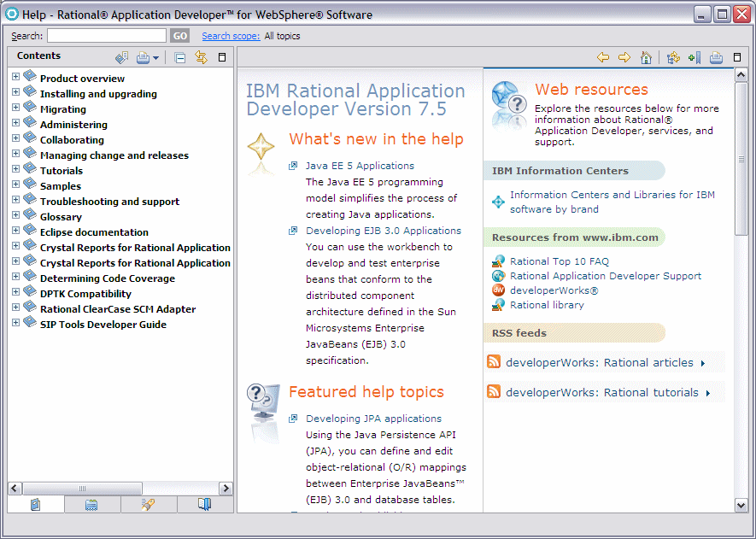The height and width of the screenshot is (539, 756).
Task: Open developerWorks: Rational articles feed
Action: point(600,362)
